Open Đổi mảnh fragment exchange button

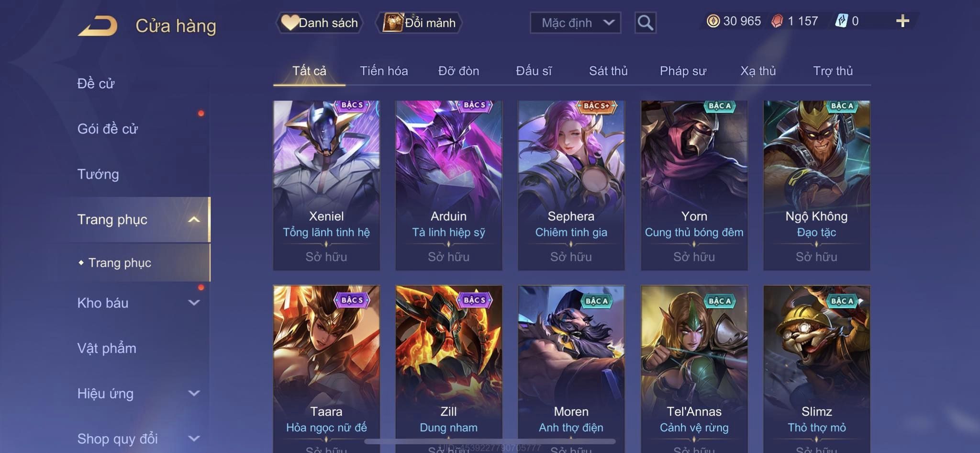[x=419, y=23]
